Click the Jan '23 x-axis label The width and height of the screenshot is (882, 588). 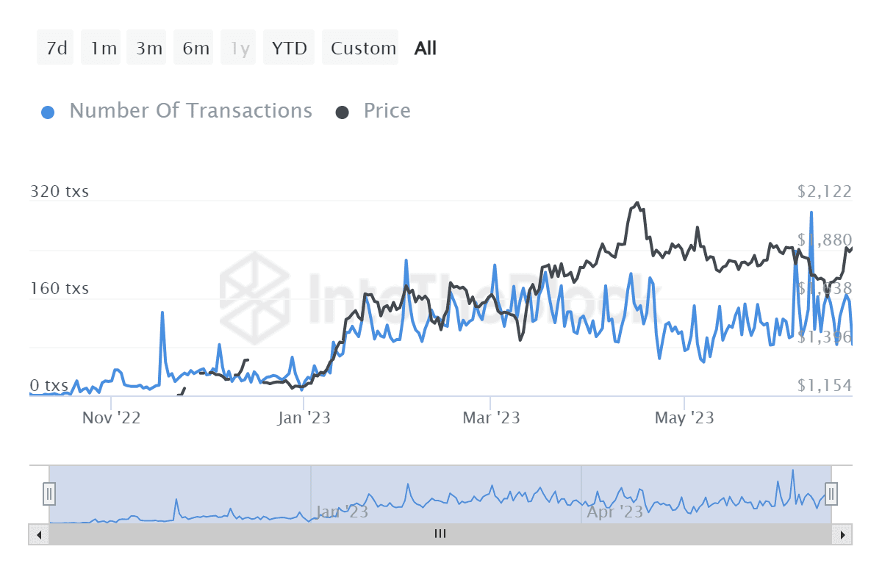click(304, 418)
